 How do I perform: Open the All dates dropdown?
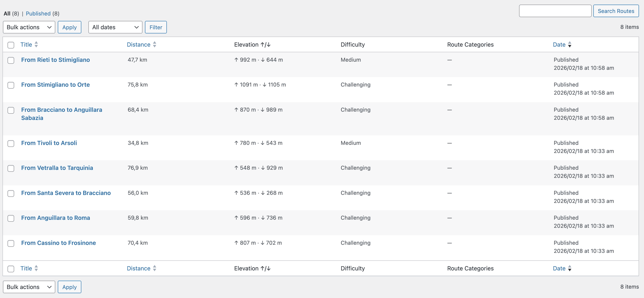pyautogui.click(x=115, y=27)
